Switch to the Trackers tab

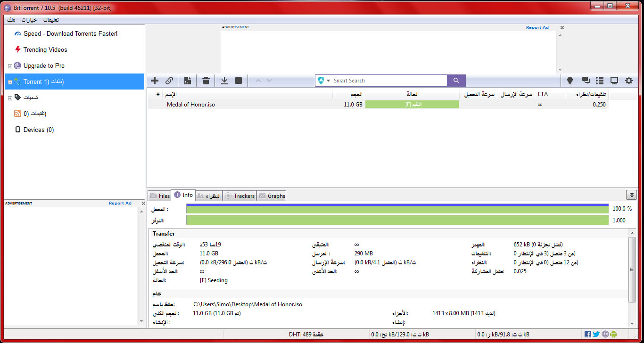(x=239, y=196)
